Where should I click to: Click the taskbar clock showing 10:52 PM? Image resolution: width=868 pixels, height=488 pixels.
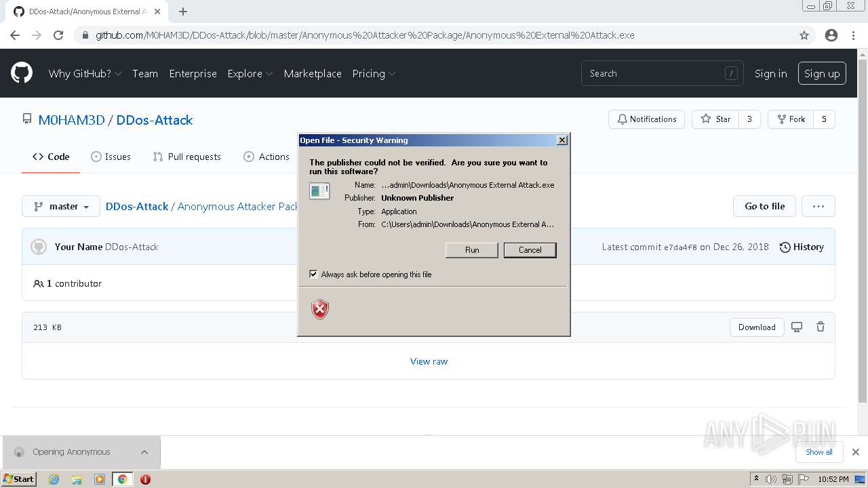[x=833, y=479]
